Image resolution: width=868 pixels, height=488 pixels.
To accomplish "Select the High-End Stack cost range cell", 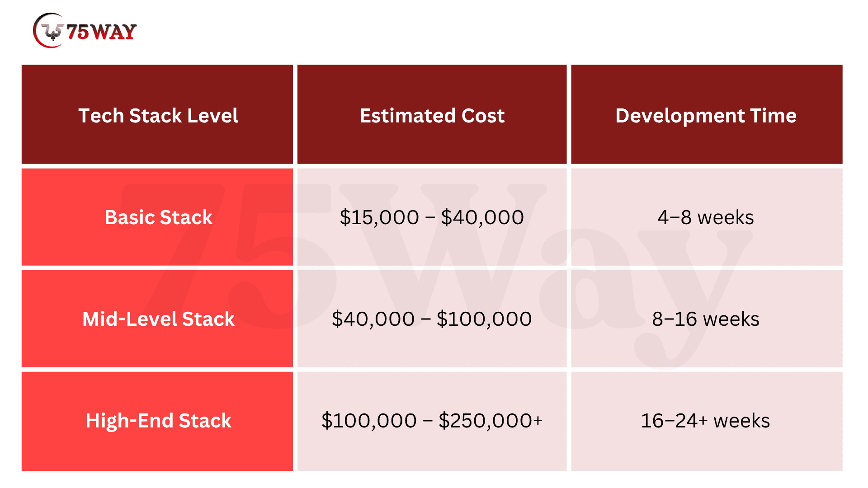I will pyautogui.click(x=432, y=421).
